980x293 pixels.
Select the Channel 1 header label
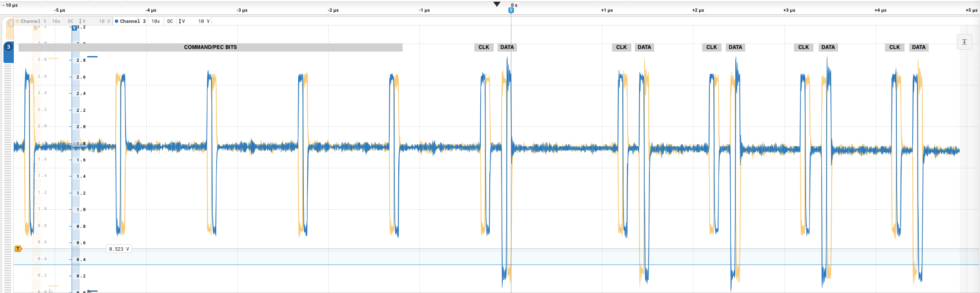(x=33, y=21)
